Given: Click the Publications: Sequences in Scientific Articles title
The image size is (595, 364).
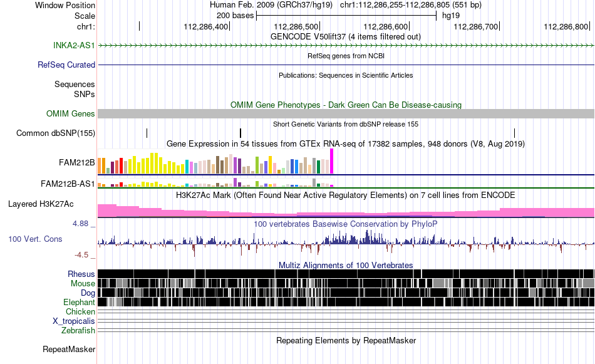Looking at the screenshot, I should pyautogui.click(x=346, y=76).
